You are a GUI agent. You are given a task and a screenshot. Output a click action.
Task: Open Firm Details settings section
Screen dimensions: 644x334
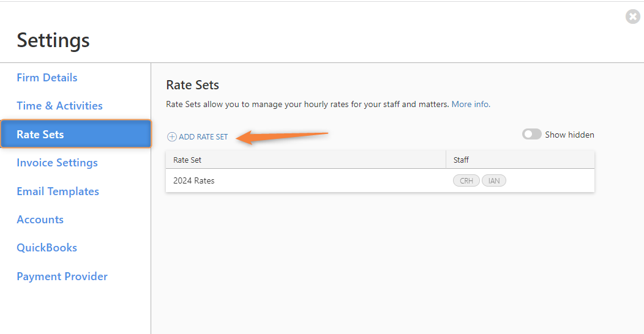[x=47, y=78]
